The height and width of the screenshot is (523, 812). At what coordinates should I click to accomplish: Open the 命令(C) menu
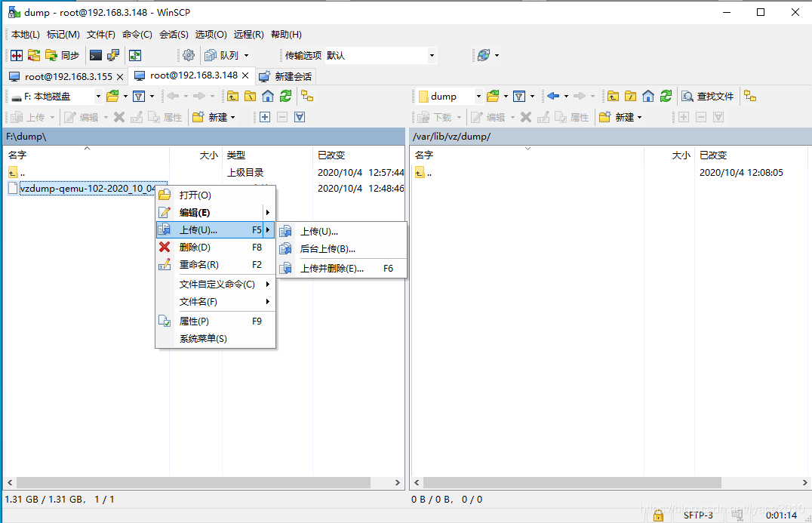coord(137,35)
